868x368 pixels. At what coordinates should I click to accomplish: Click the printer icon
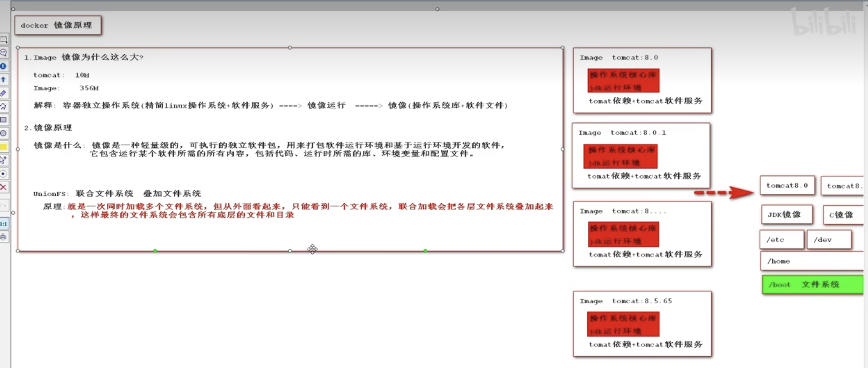(3, 237)
